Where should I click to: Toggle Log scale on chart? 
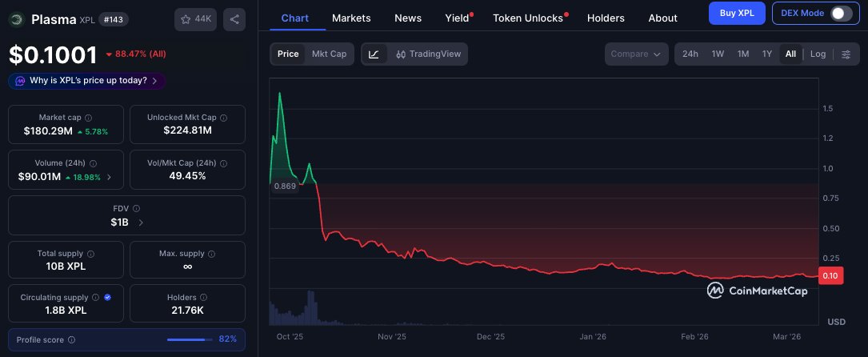[x=818, y=54]
